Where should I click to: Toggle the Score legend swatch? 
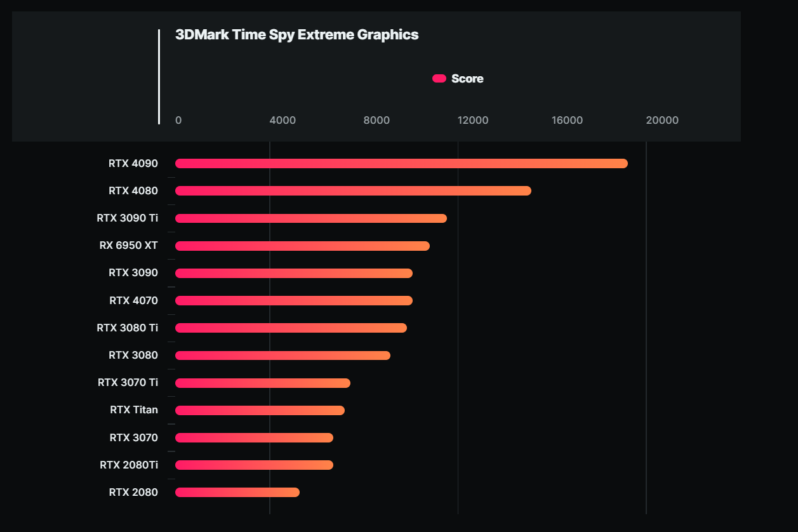pyautogui.click(x=439, y=79)
